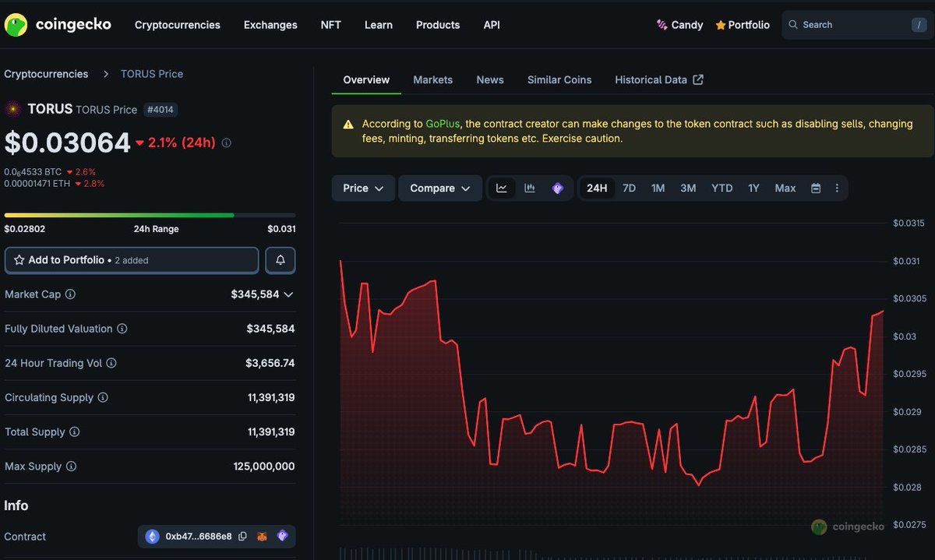Click the Add to Portfolio button
This screenshot has height=560, width=935.
132,260
